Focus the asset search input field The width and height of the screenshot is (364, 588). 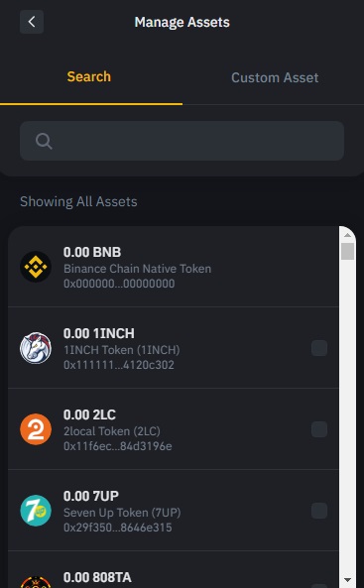click(x=182, y=141)
